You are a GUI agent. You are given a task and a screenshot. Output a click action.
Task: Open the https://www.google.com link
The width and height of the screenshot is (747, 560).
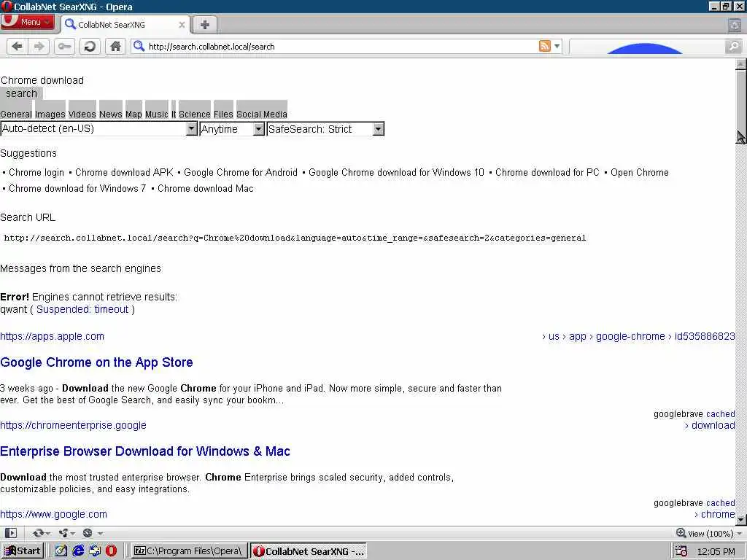tap(53, 514)
